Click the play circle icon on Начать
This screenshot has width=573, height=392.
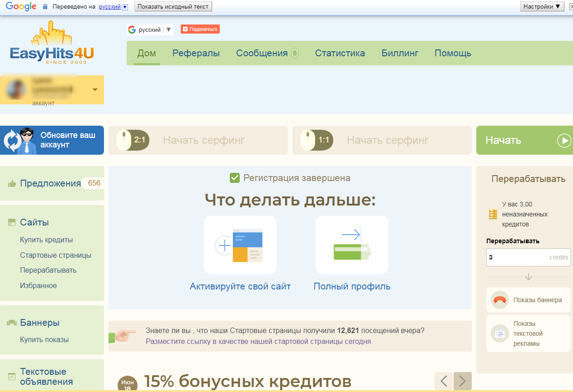[x=564, y=141]
